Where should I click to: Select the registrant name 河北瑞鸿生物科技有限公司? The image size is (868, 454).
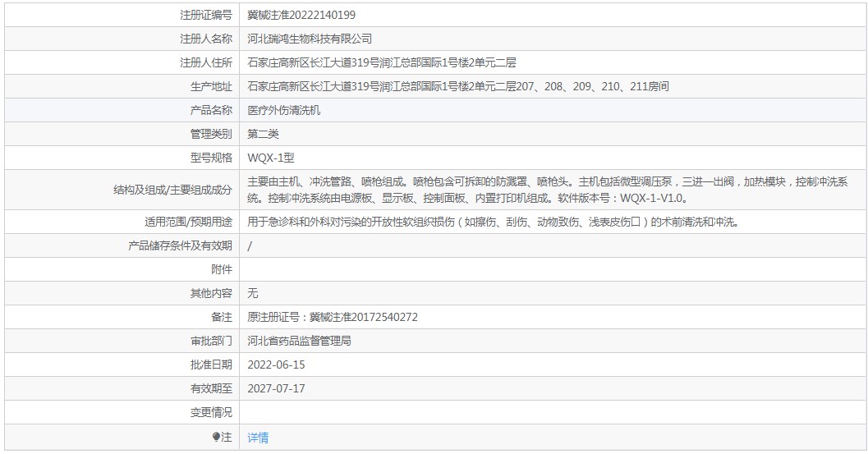tap(310, 39)
